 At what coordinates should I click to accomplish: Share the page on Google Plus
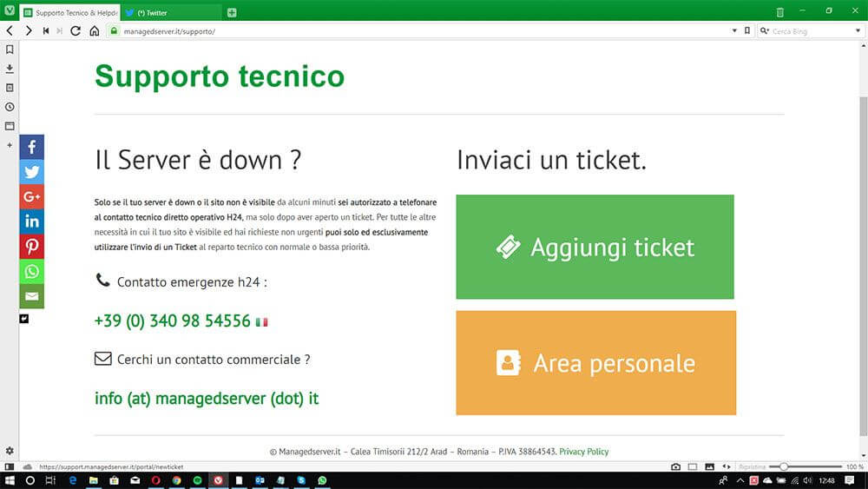pos(31,196)
